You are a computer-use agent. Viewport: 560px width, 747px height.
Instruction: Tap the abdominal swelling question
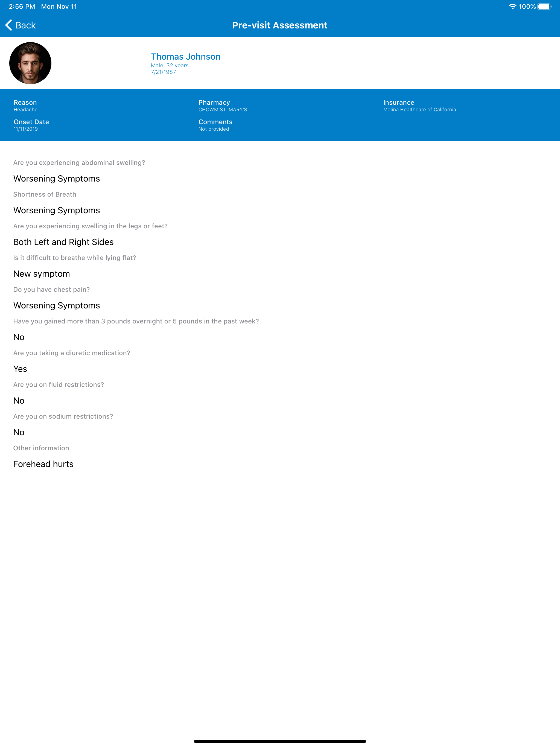[79, 163]
